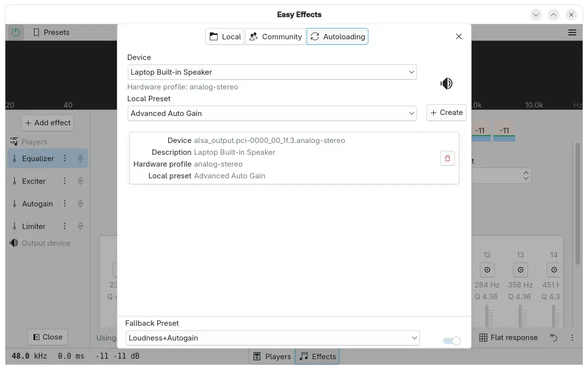Viewport: 588px width, 370px height.
Task: Open the Equalizer effect options menu
Action: coord(65,158)
